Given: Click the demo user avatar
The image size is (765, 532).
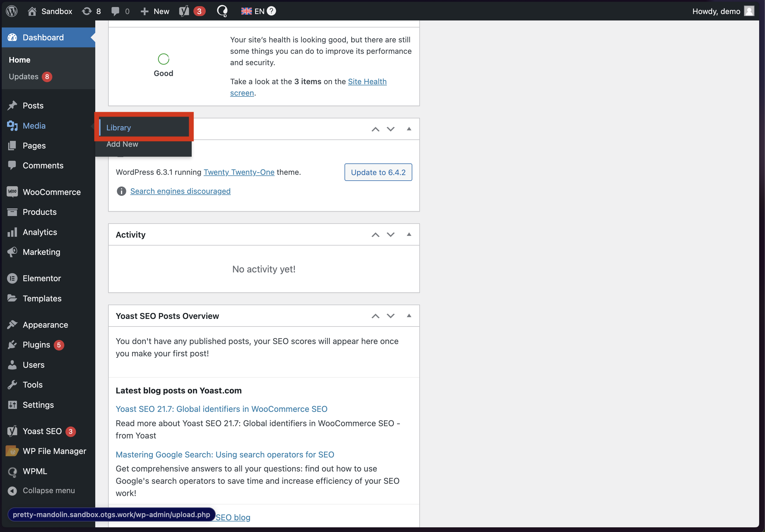Looking at the screenshot, I should coord(749,11).
